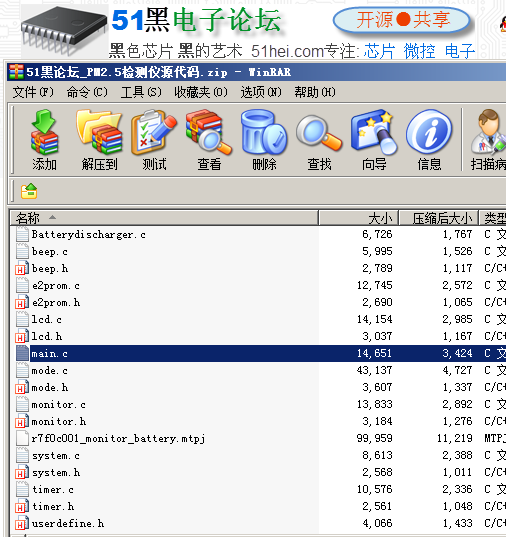Sort by the 类型 column header
Viewport: 506px width, 537px height.
(493, 218)
